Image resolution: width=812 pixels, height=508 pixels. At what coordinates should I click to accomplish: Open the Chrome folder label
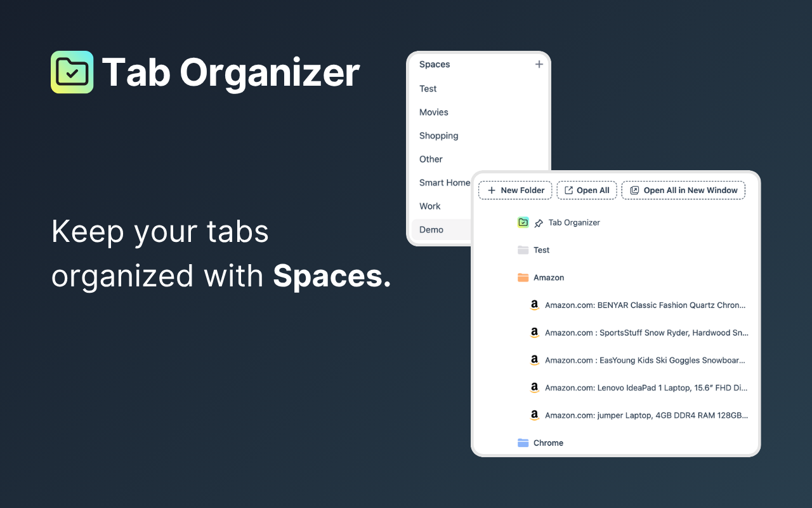[549, 443]
